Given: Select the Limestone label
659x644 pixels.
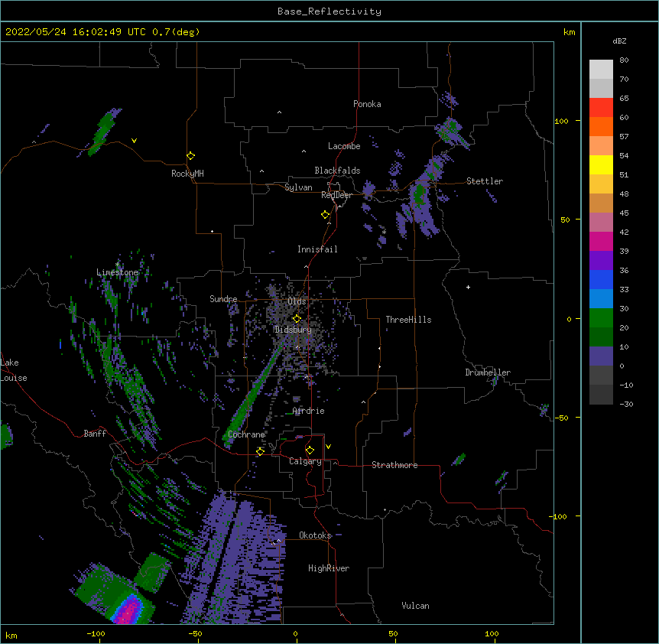Looking at the screenshot, I should click(117, 272).
